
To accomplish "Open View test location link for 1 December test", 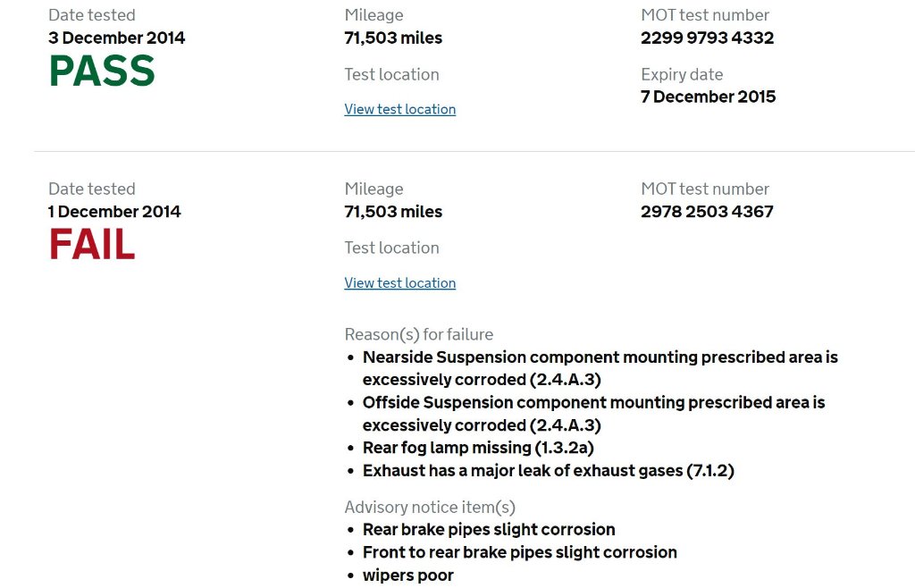I will 399,283.
